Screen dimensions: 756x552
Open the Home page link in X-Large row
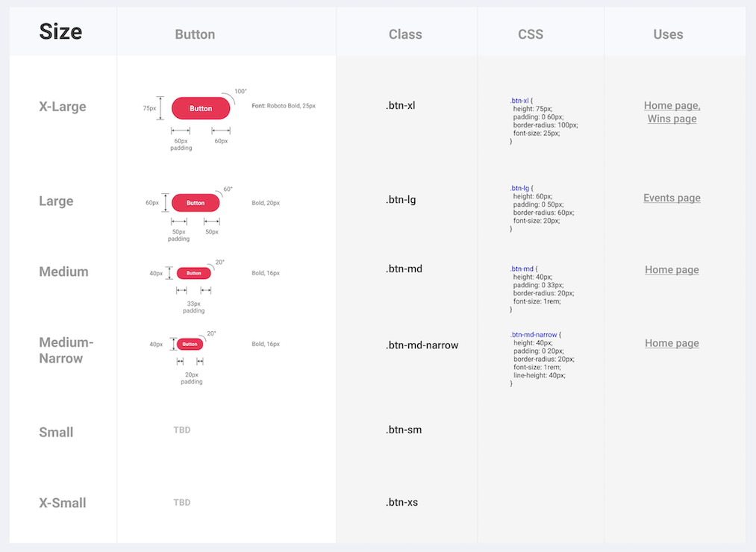(672, 105)
